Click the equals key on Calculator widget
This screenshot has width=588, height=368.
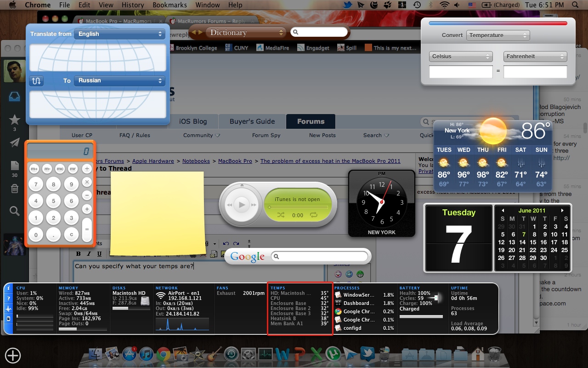click(x=87, y=229)
